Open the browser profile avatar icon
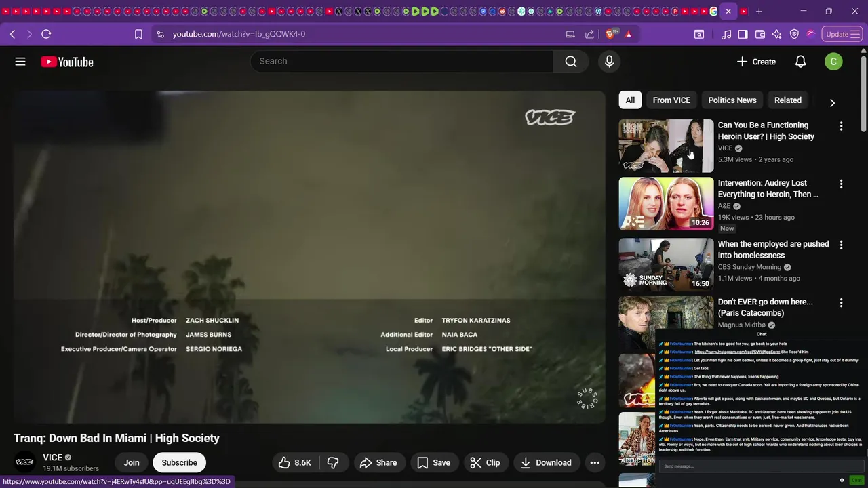The width and height of the screenshot is (868, 488). (811, 34)
